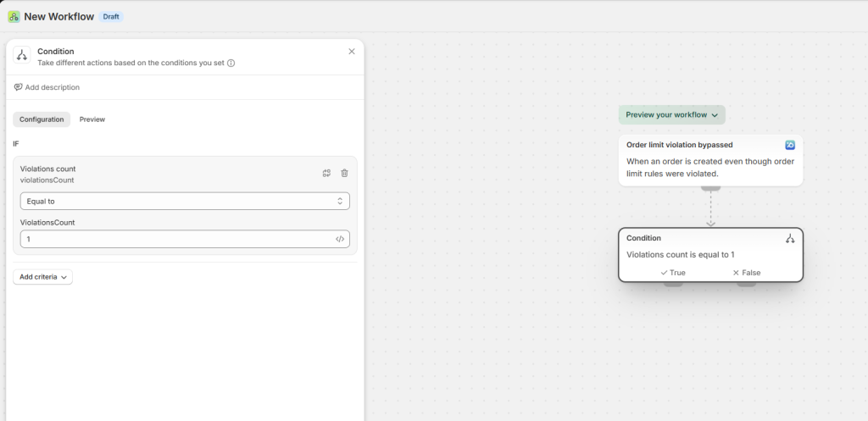Click the Condition icon in the panel header

[22, 56]
